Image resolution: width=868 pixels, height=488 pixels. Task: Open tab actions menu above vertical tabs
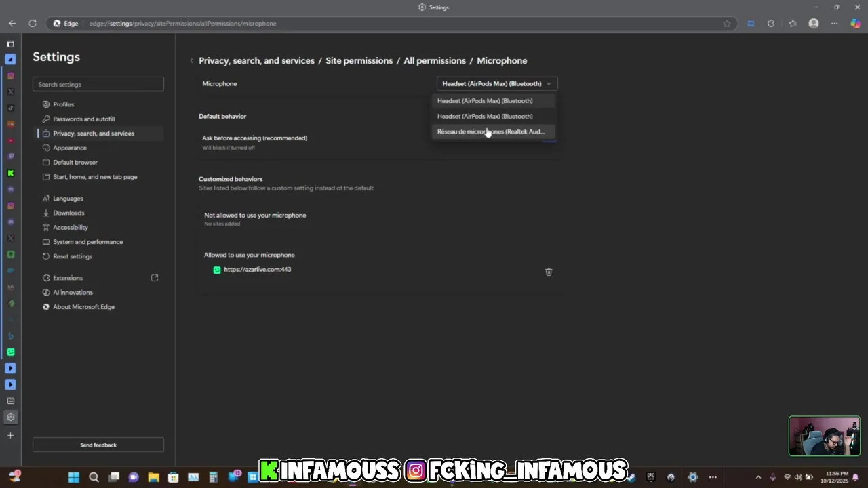[x=10, y=43]
